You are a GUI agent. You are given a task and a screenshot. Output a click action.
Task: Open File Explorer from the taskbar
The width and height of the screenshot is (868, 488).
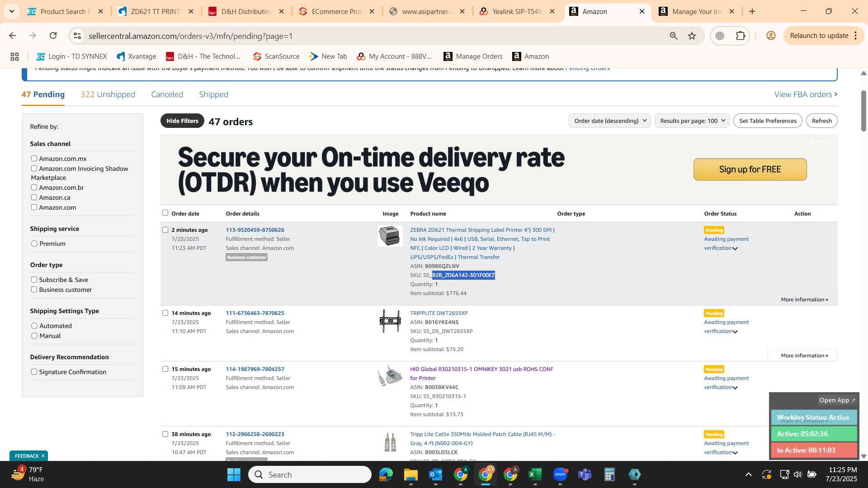[410, 474]
